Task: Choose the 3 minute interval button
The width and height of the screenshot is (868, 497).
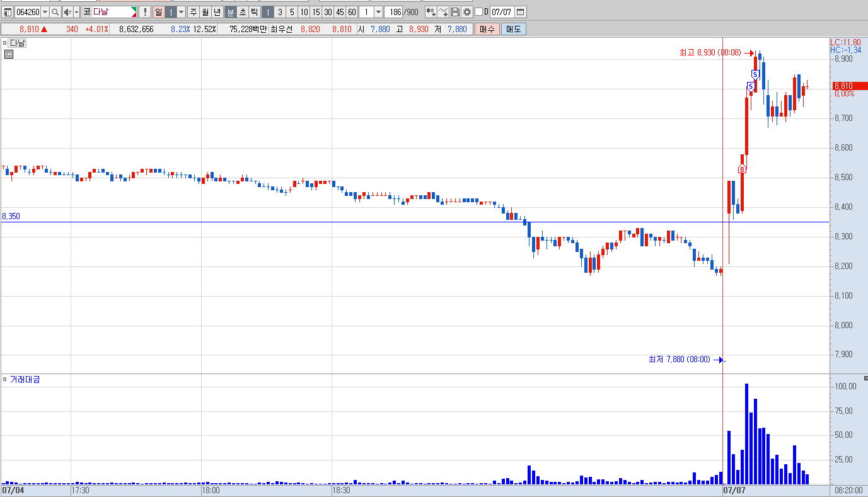Action: [280, 12]
